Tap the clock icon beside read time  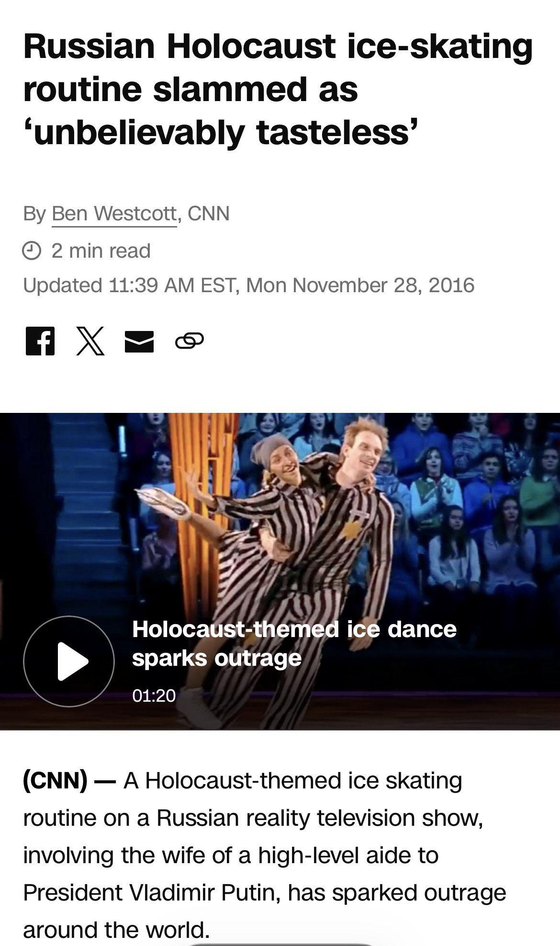point(32,251)
